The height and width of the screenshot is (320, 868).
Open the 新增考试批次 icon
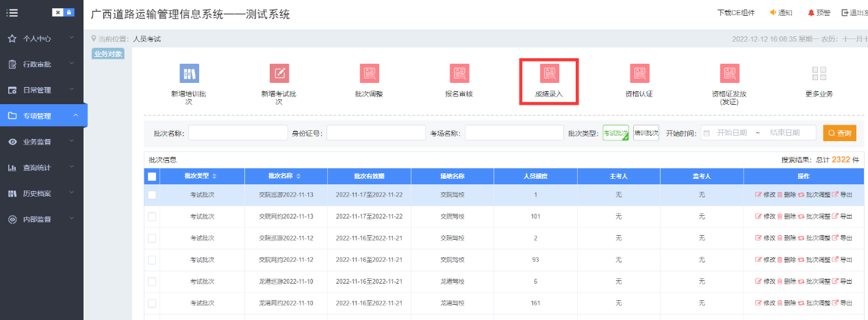[x=279, y=73]
